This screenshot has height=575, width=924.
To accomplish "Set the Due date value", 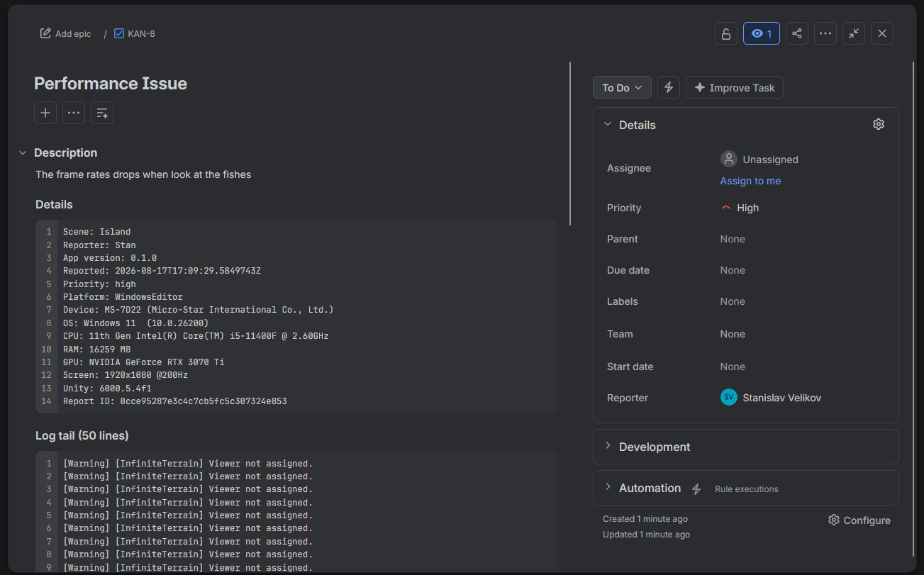I will click(x=733, y=270).
